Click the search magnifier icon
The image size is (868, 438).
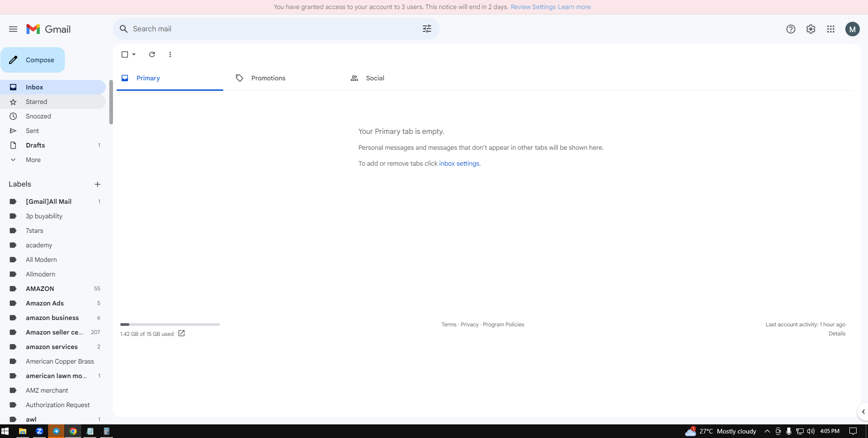[123, 29]
